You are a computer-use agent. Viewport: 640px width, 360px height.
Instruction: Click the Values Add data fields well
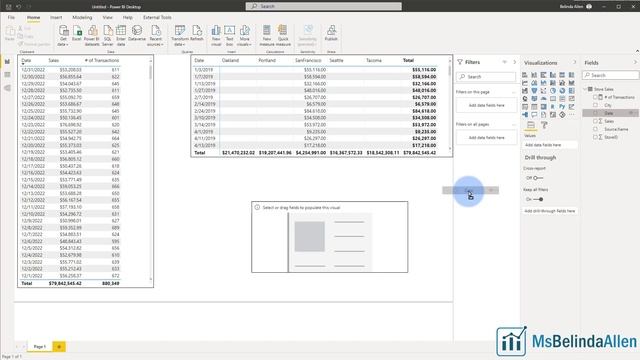[x=550, y=145]
